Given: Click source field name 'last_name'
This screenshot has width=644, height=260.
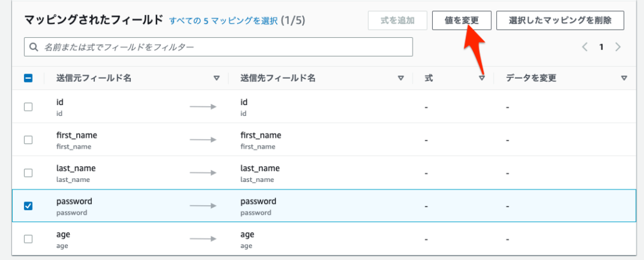Looking at the screenshot, I should coord(76,168).
